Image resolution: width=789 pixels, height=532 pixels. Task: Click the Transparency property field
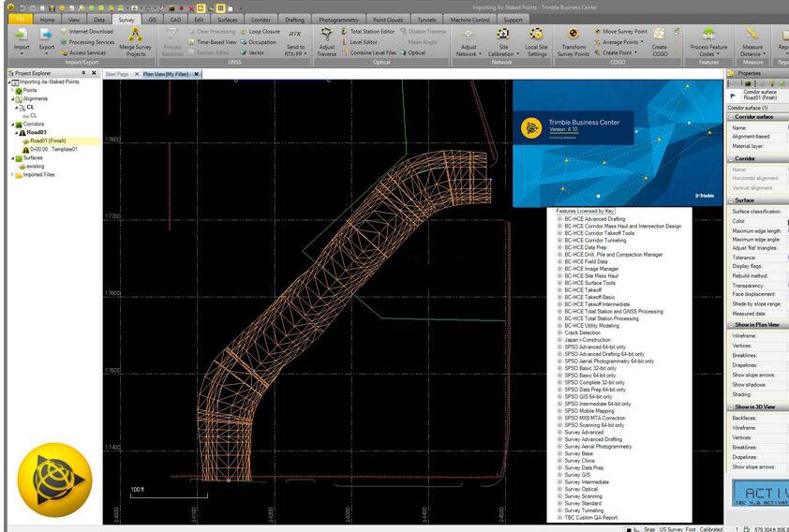click(x=758, y=286)
